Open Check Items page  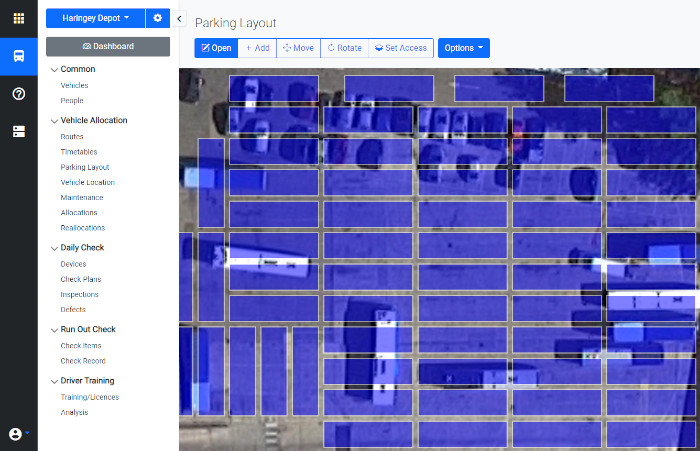click(x=81, y=346)
